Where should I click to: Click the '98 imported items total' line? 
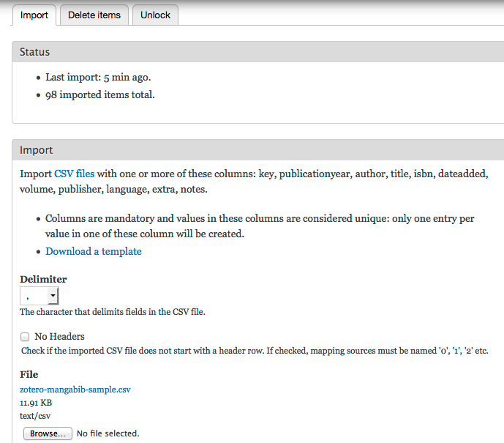tap(99, 94)
